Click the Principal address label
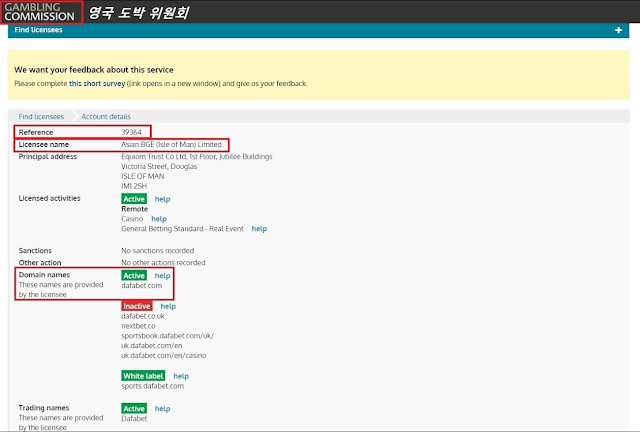This screenshot has height=432, width=640. click(x=48, y=157)
